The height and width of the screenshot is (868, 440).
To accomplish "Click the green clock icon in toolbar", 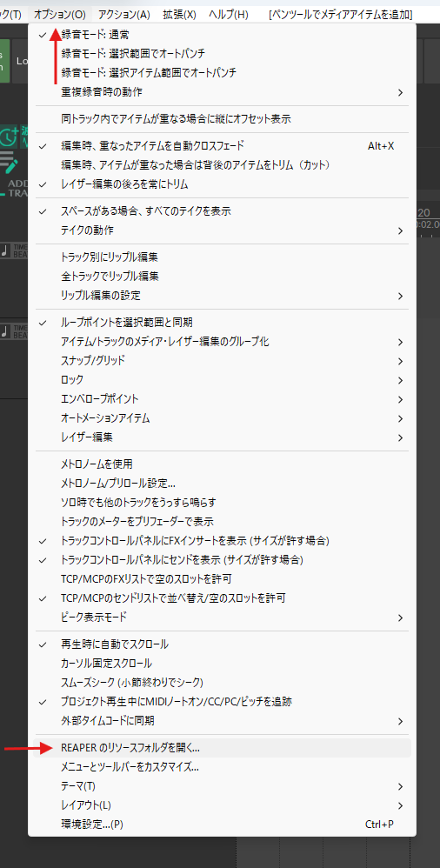I will 9,137.
